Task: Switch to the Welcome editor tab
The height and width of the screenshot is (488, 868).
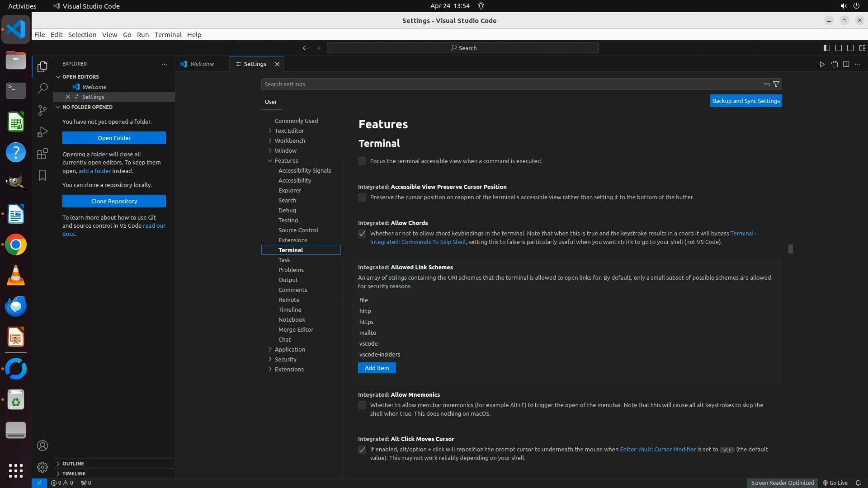Action: coord(202,64)
